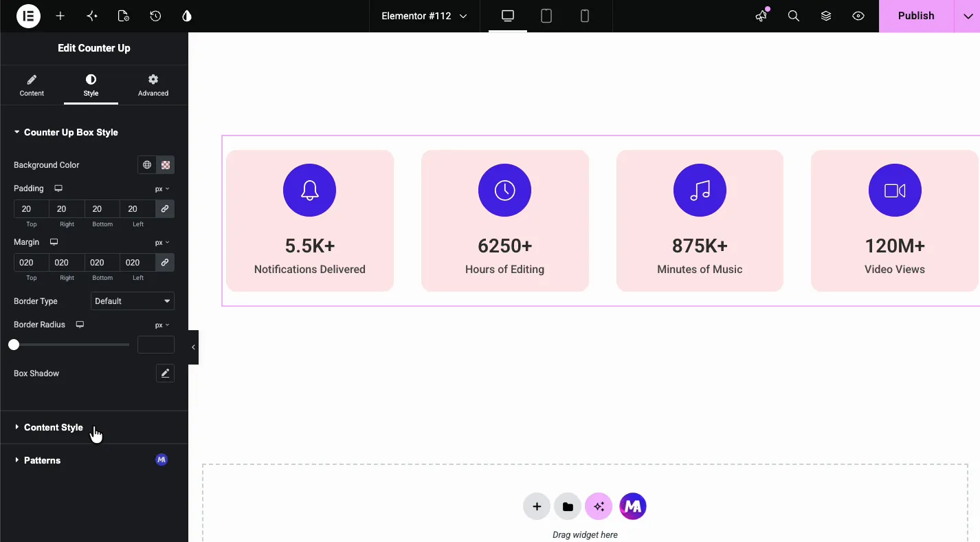Change the Margin responsive device icon

tap(54, 242)
